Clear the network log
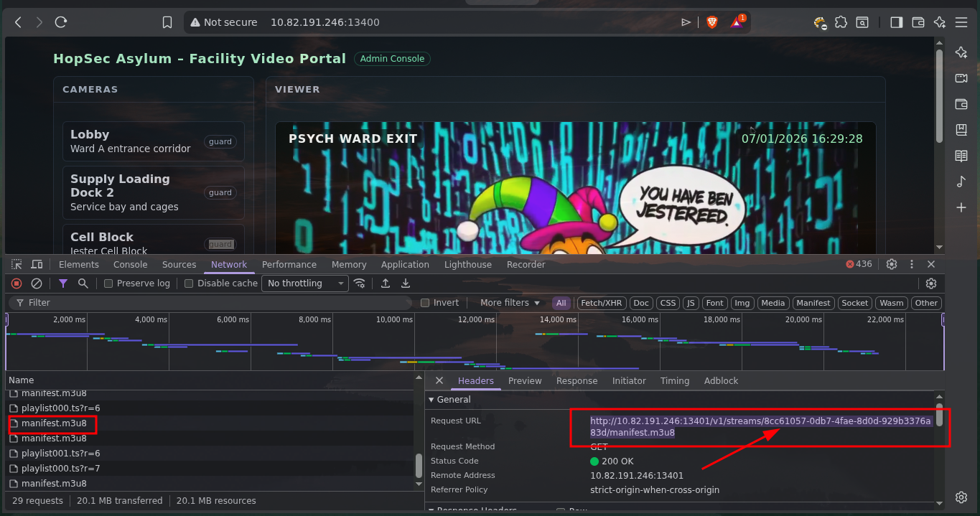 click(37, 283)
